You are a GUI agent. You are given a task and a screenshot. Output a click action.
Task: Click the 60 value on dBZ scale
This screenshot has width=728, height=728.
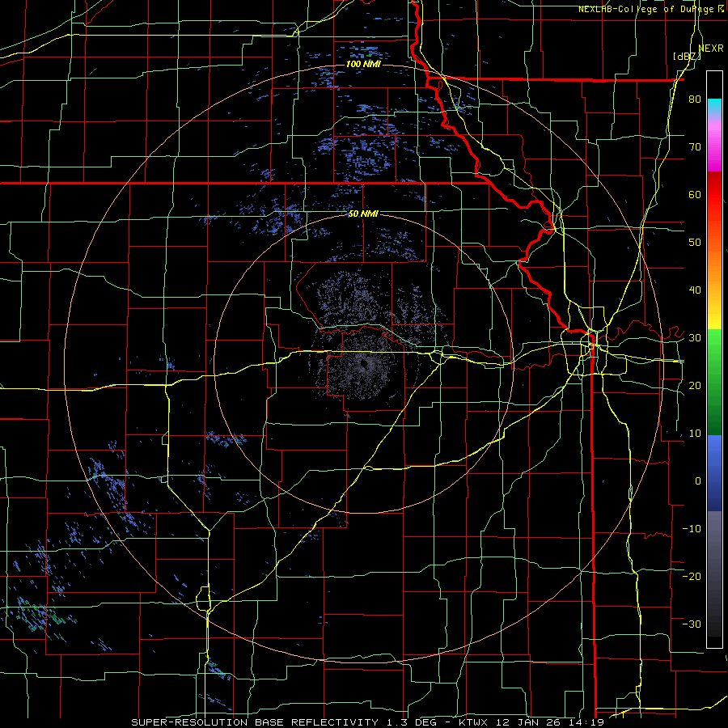point(695,194)
